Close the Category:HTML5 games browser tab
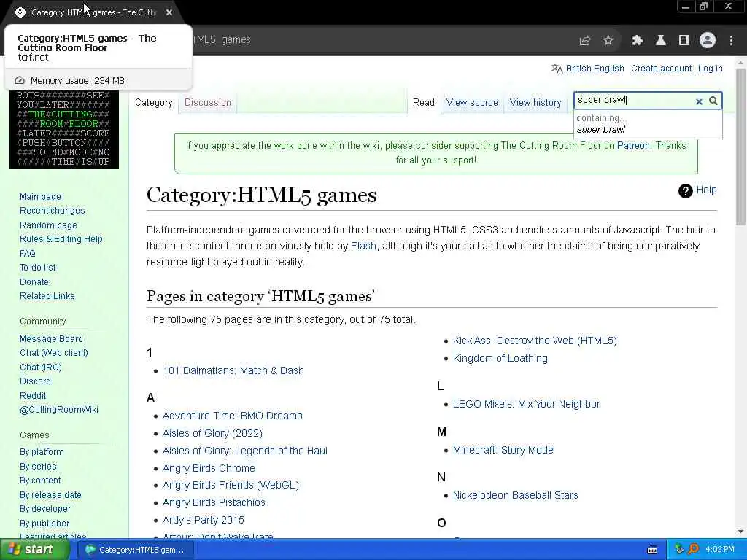Screen dimensions: 747x560 (169, 12)
